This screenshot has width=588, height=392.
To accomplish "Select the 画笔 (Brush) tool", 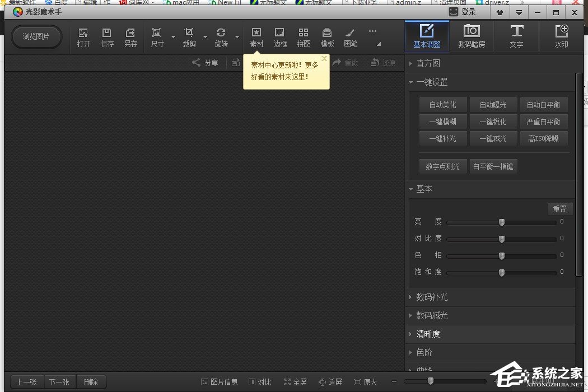I will pyautogui.click(x=351, y=37).
